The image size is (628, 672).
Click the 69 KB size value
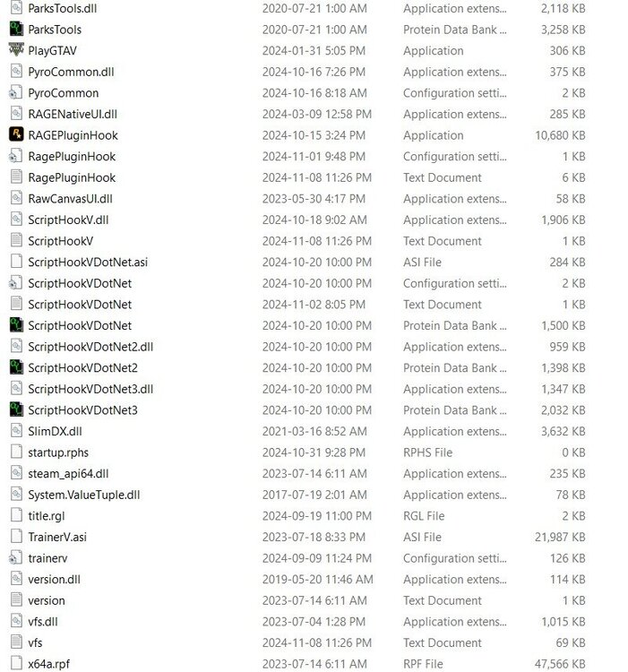pyautogui.click(x=571, y=642)
